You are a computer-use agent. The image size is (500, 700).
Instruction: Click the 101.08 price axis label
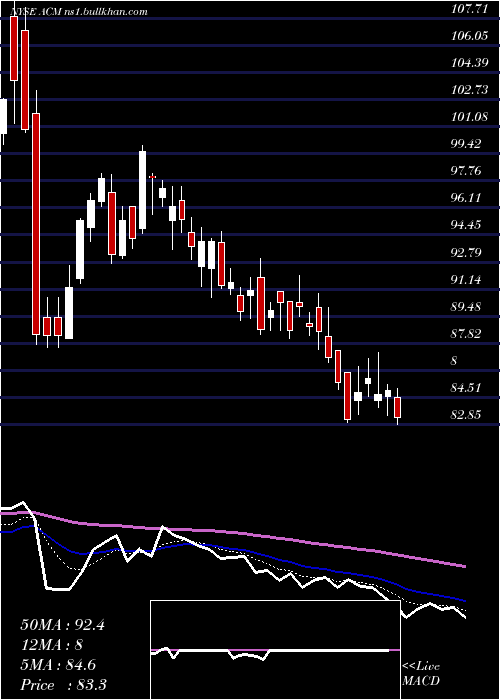click(469, 117)
